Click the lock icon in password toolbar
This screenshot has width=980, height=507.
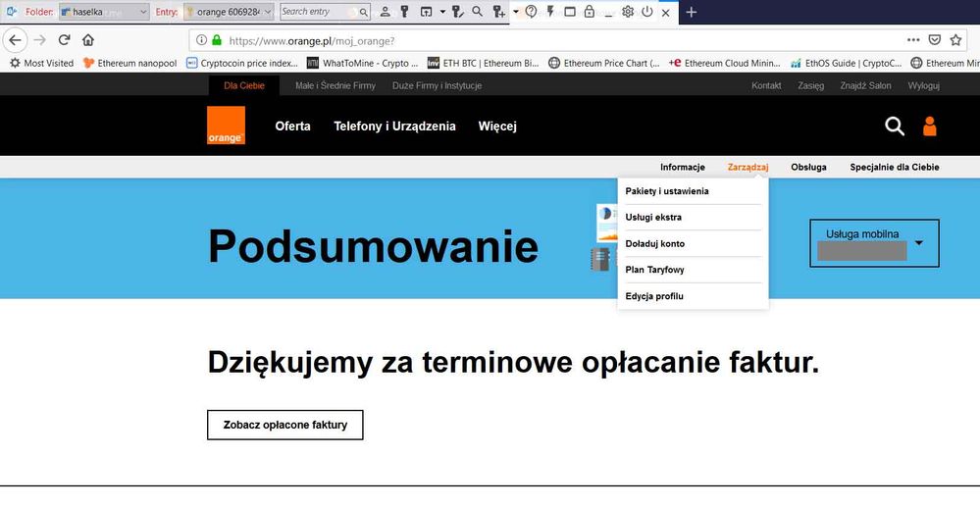(589, 12)
